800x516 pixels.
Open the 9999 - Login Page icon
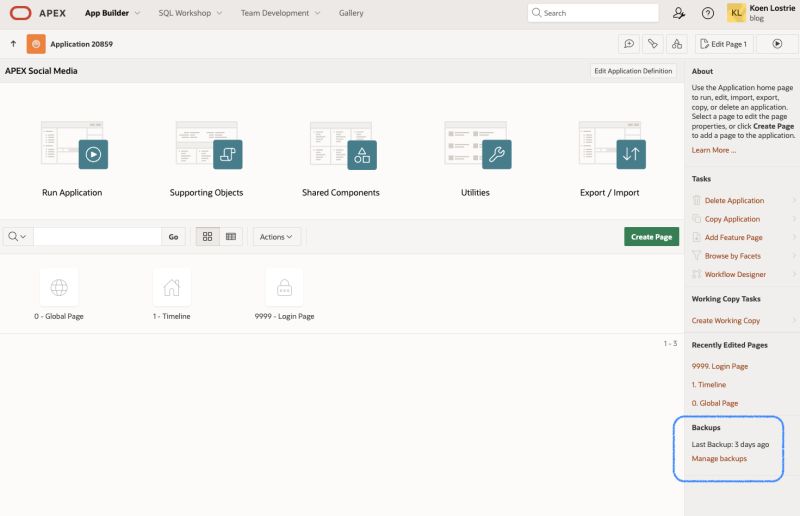(284, 287)
